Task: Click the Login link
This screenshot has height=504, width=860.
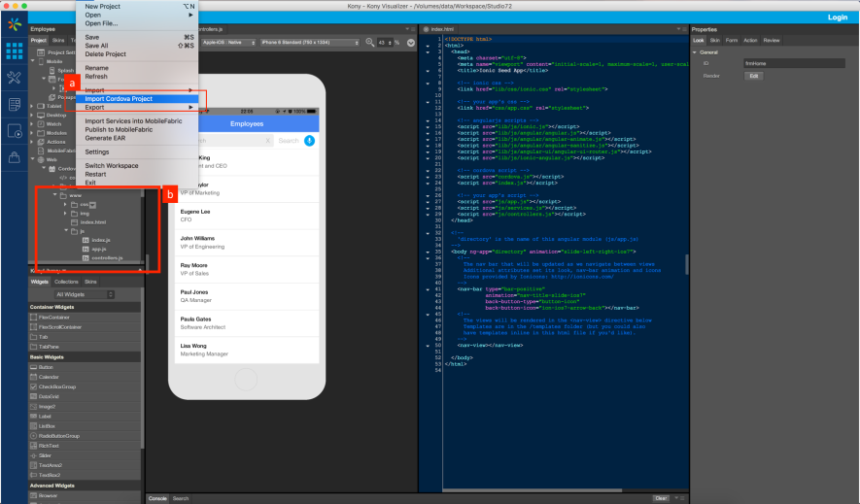Action: point(838,17)
